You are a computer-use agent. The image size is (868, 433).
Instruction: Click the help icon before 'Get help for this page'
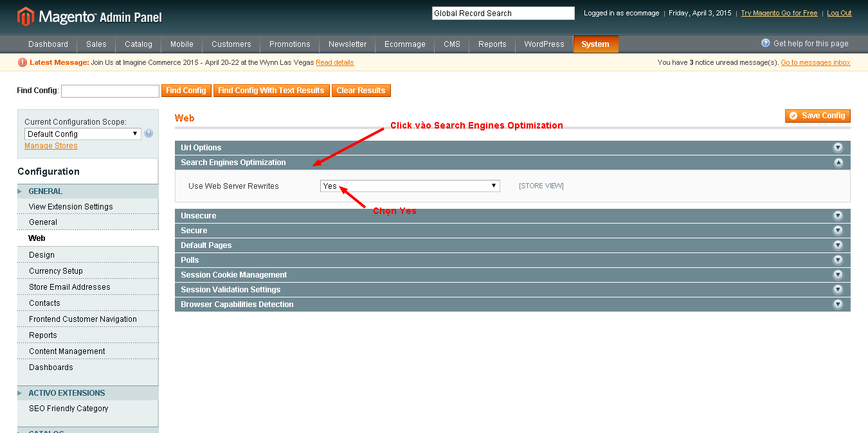tap(766, 43)
